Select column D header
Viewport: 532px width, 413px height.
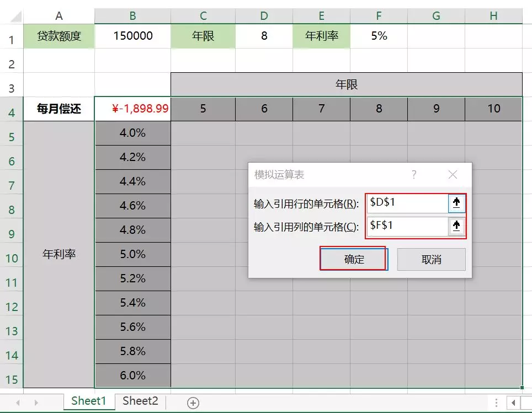click(x=264, y=16)
